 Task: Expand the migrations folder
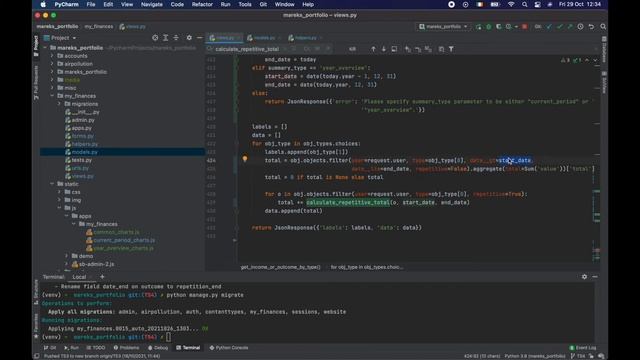(60, 104)
